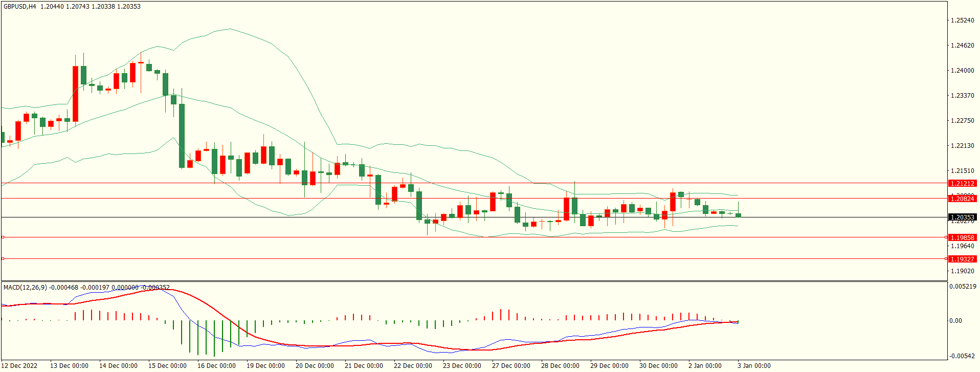Click the 30 Dec 00:00 time label
Image resolution: width=980 pixels, height=372 pixels.
658,366
